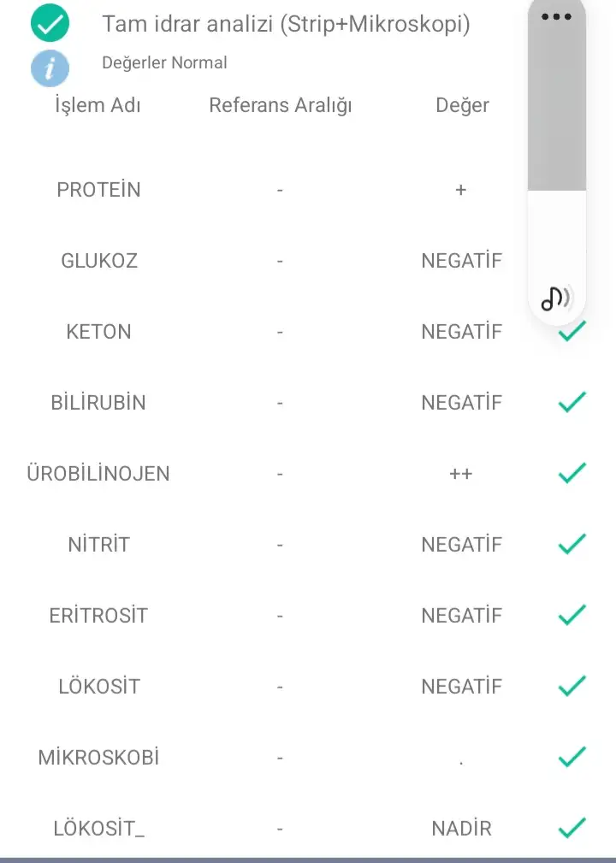Image resolution: width=616 pixels, height=863 pixels.
Task: Tap the checkmark in LÖKOSİT_ NADİR row
Action: point(572,828)
